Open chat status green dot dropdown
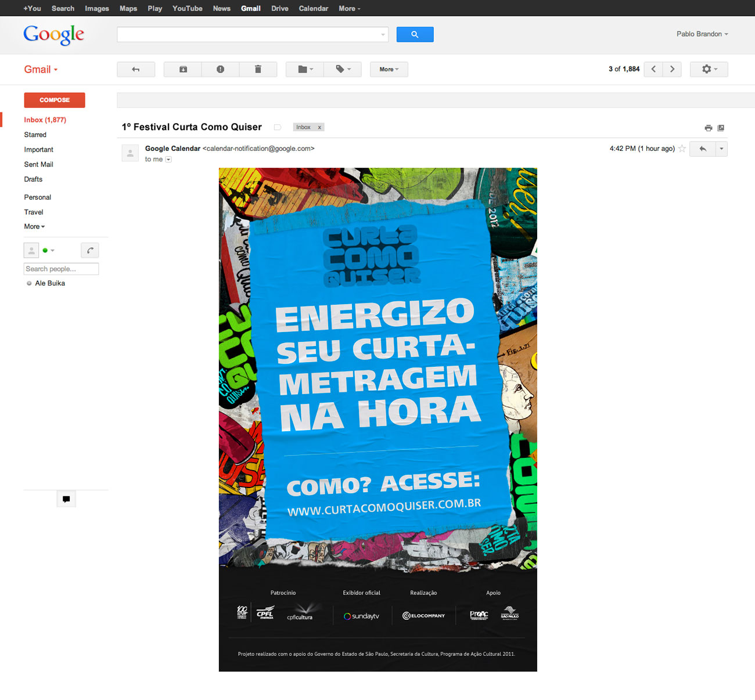The height and width of the screenshot is (700, 755). pyautogui.click(x=48, y=251)
